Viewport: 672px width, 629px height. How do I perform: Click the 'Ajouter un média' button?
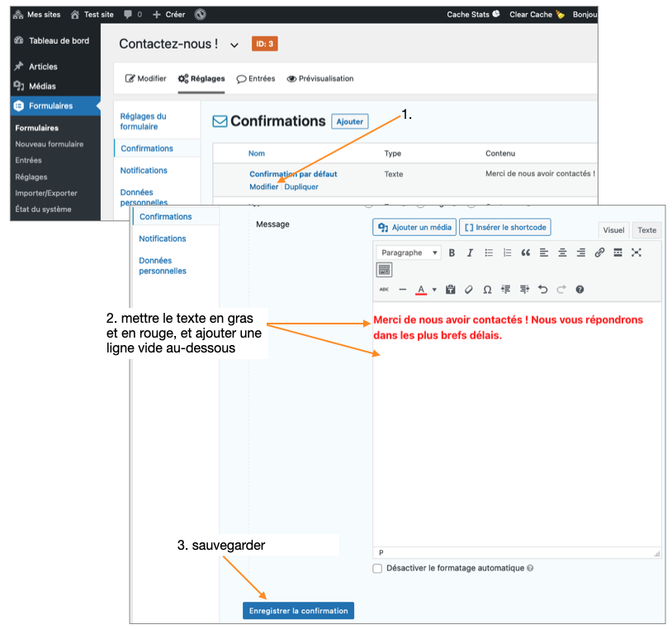point(414,227)
